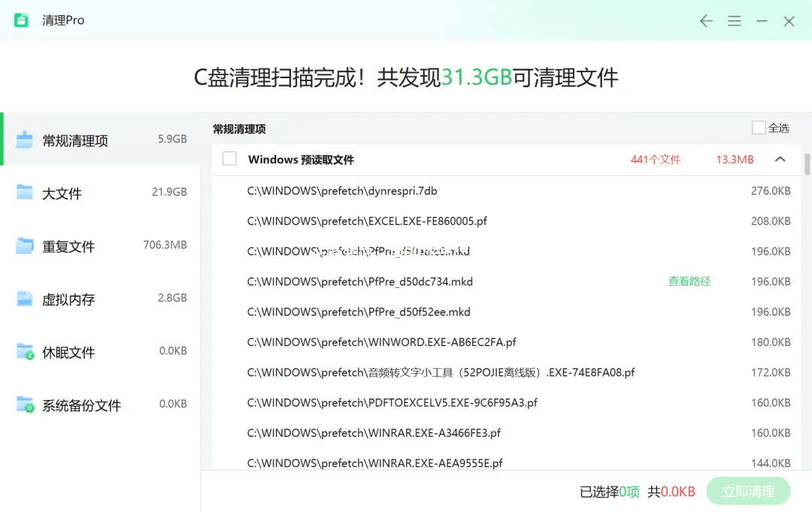
Task: Click the 常规清理项 broom icon
Action: coord(25,140)
